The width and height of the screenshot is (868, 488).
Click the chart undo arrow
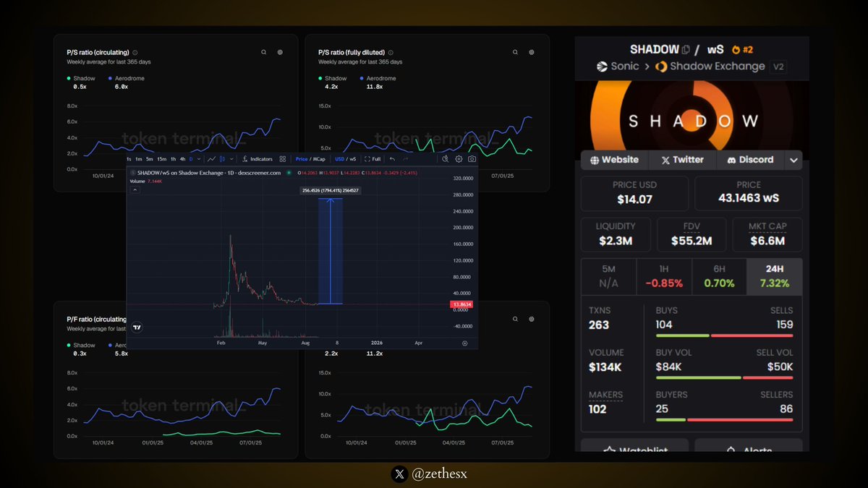[392, 159]
